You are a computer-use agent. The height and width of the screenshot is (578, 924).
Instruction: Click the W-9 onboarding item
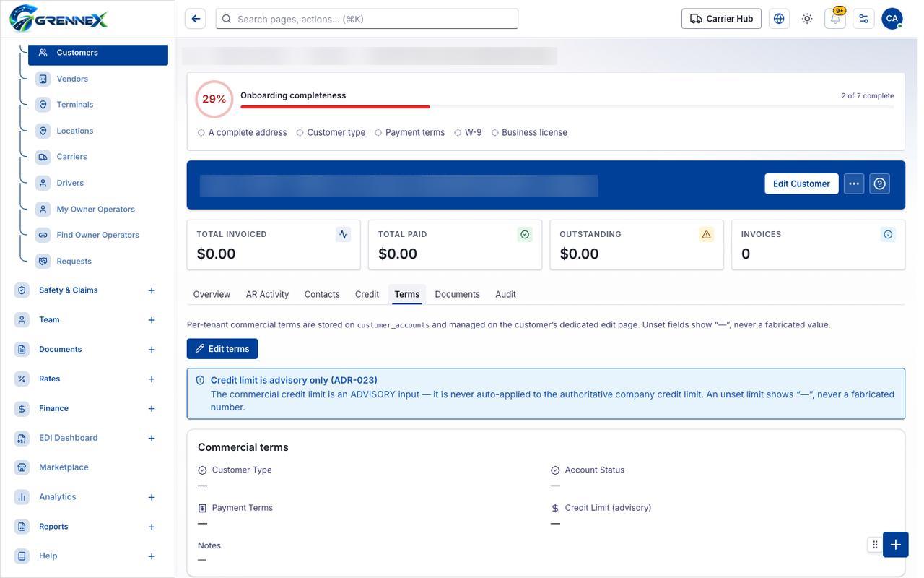click(468, 133)
